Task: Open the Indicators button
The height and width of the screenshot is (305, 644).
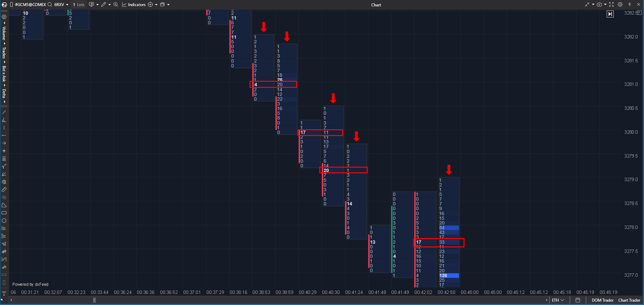Action: tap(134, 5)
